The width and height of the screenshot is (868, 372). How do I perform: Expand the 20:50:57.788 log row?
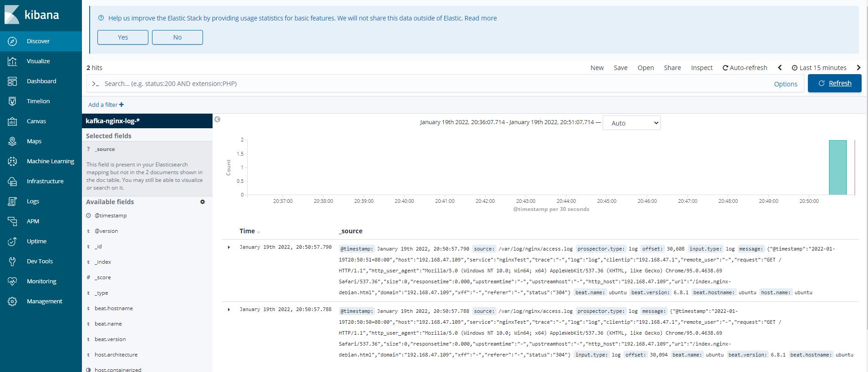pyautogui.click(x=229, y=310)
